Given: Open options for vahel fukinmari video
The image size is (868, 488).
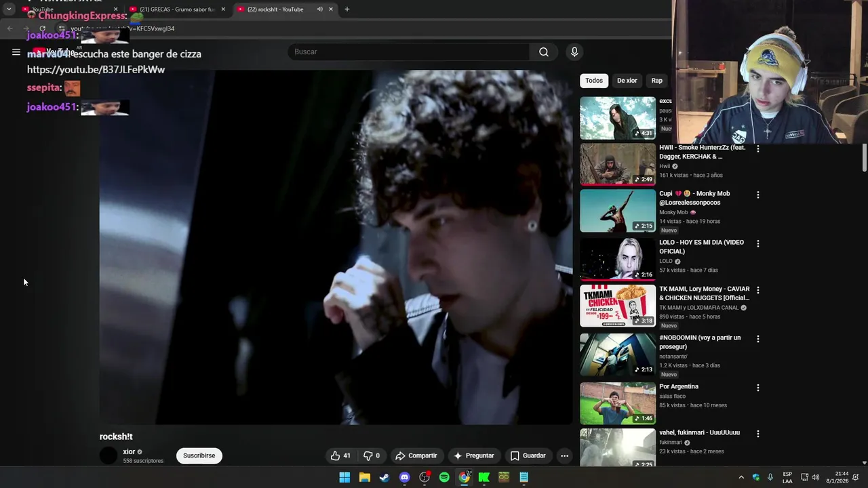Looking at the screenshot, I should click(x=758, y=434).
